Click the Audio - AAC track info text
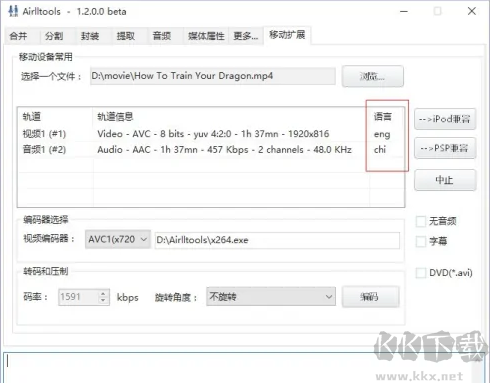This screenshot has height=383, width=490. click(x=224, y=150)
